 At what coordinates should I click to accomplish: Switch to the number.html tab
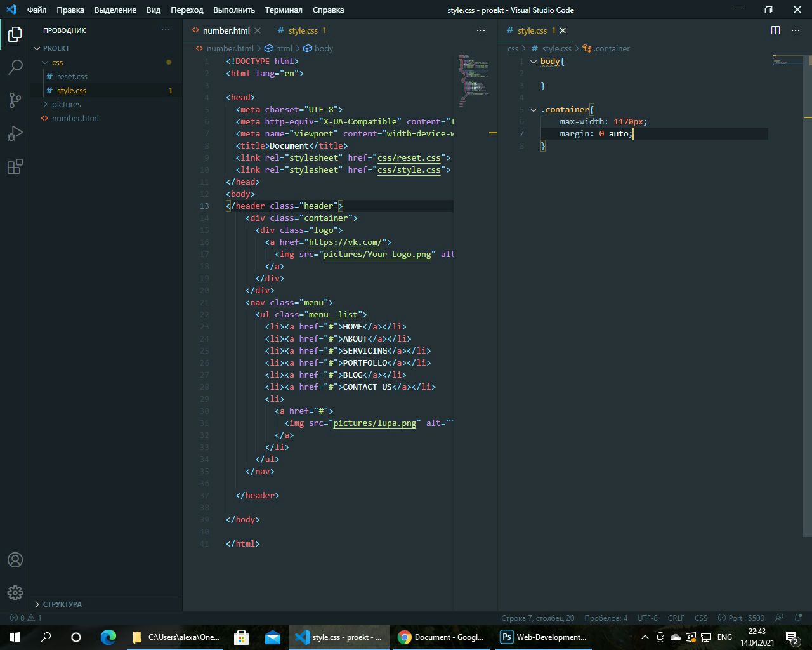point(226,30)
